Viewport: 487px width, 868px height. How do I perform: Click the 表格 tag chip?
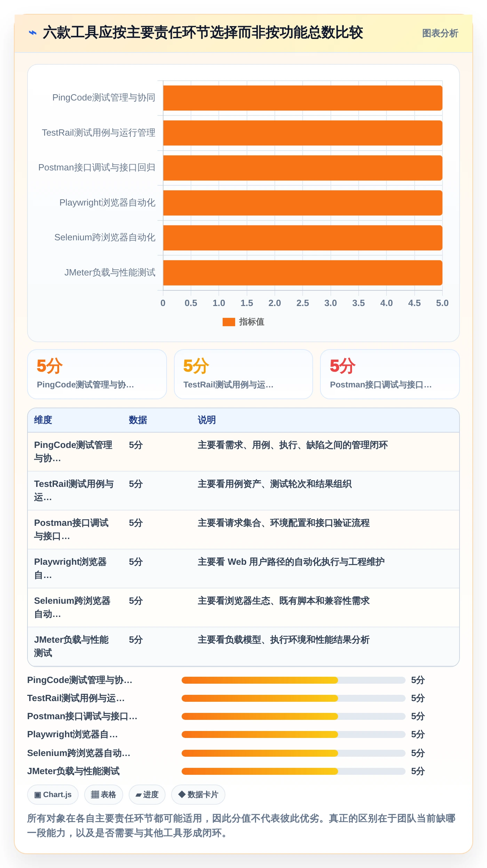pos(104,795)
